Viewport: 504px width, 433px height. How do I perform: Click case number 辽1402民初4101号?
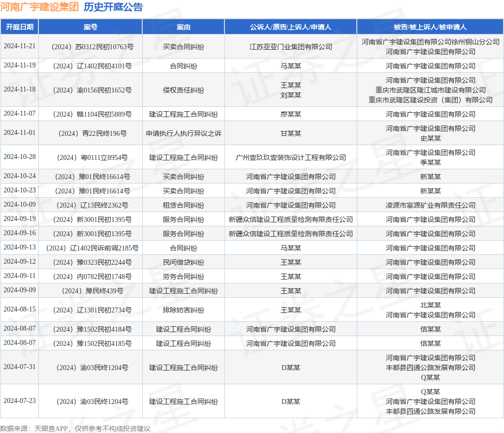click(93, 66)
